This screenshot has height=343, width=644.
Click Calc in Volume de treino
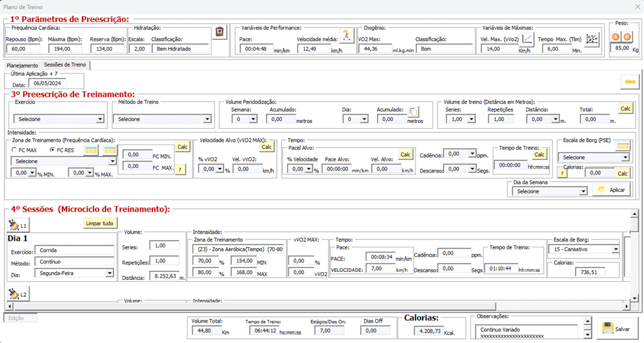tap(626, 108)
